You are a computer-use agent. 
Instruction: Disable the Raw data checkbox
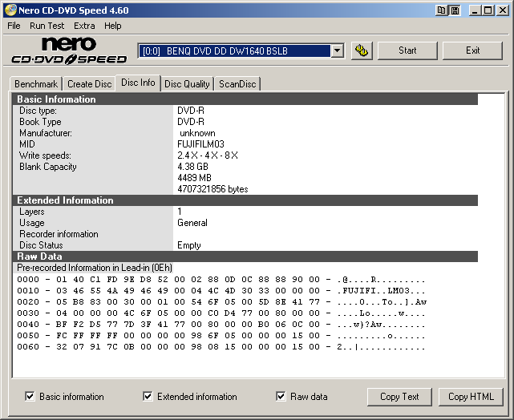pos(281,396)
